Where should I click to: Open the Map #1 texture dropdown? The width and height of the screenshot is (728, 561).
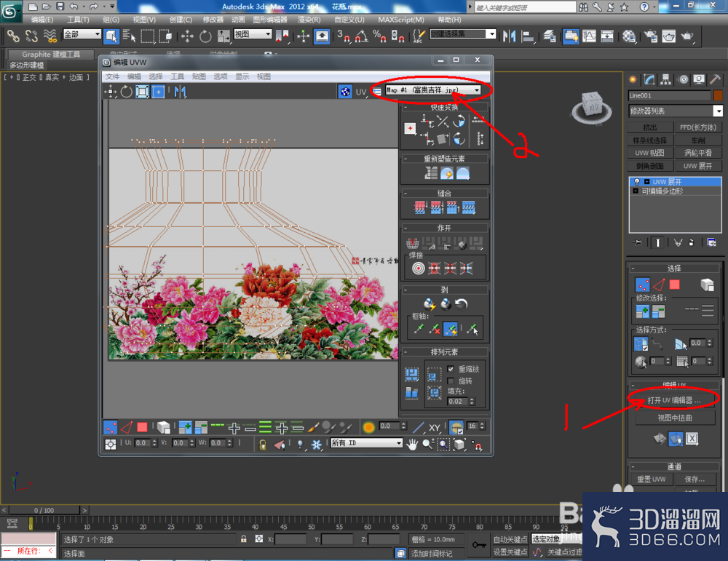pyautogui.click(x=432, y=90)
